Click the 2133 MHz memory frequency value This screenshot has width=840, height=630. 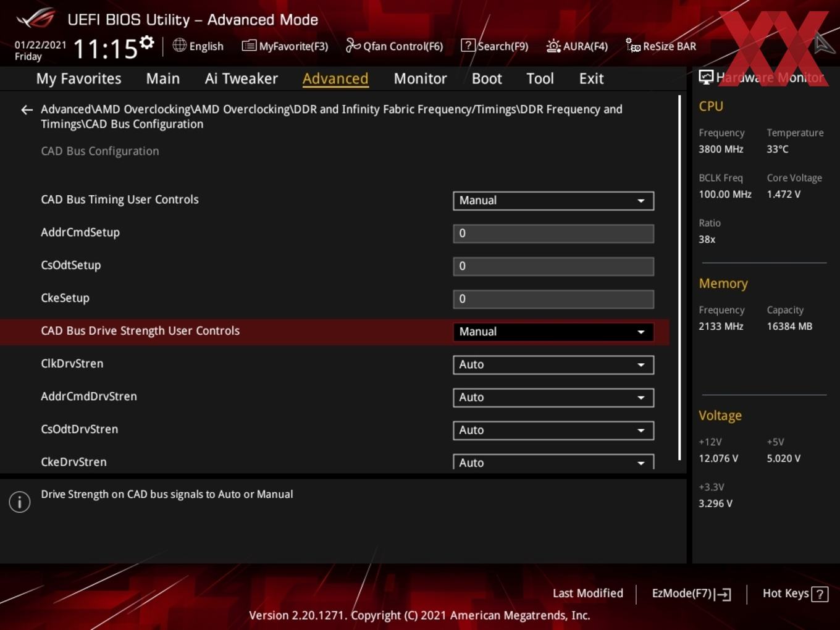point(721,326)
